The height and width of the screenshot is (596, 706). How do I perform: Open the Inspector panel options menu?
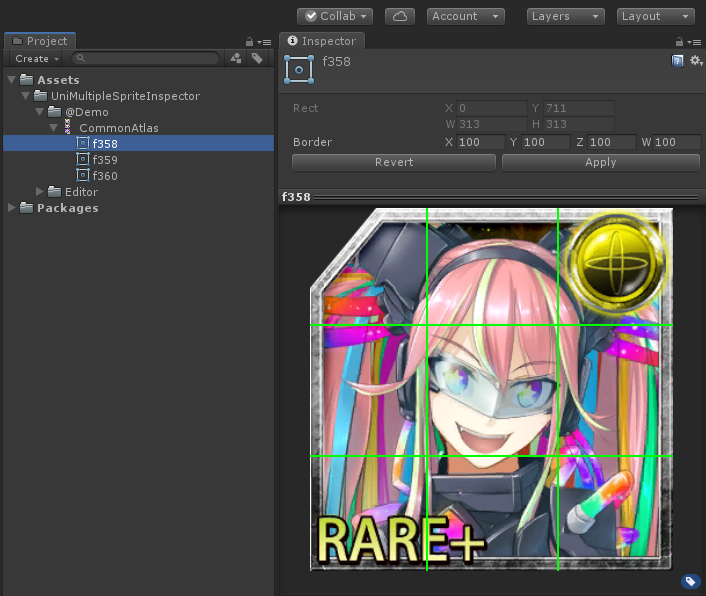(x=694, y=42)
